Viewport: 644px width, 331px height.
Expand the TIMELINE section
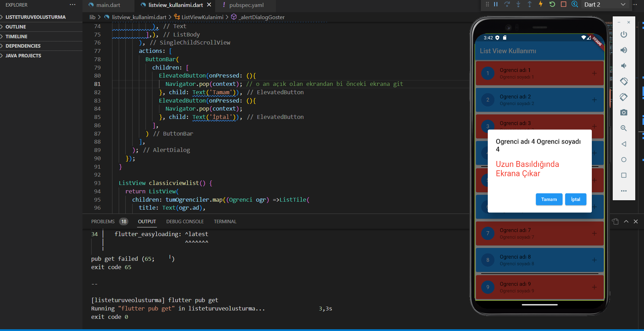tap(41, 37)
